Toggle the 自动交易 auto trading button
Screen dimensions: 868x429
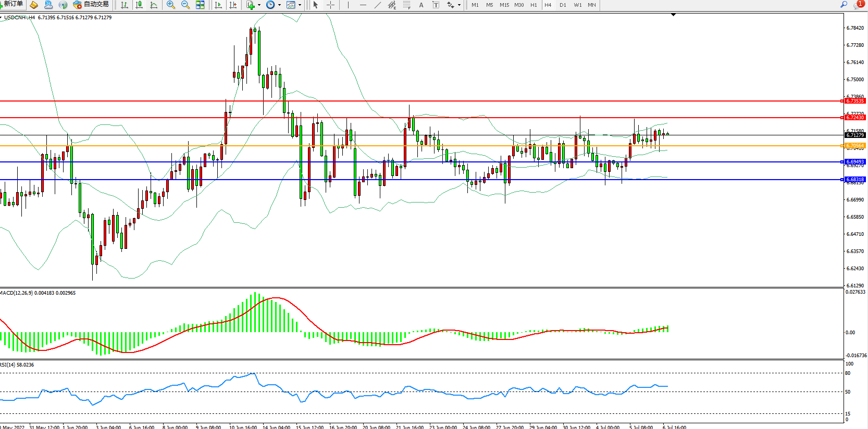coord(91,5)
